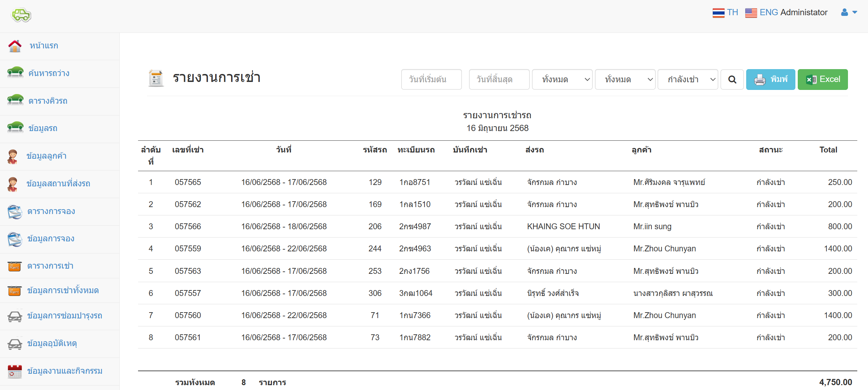The image size is (868, 390).
Task: Open ค้นหารถว่าง menu item
Action: [x=49, y=73]
